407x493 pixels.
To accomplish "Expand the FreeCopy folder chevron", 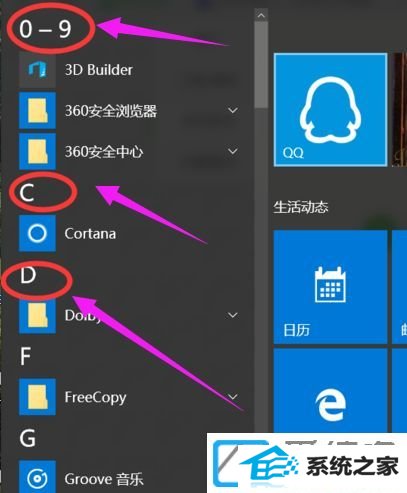I will (x=233, y=397).
